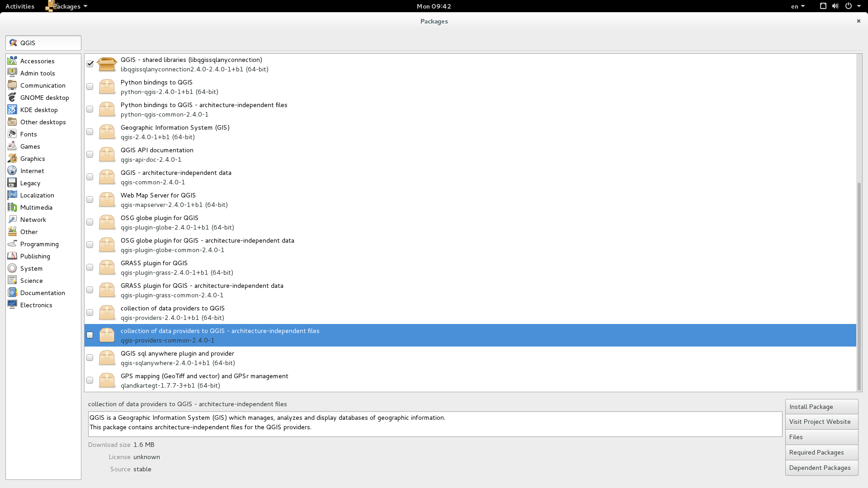868x488 pixels.
Task: Uncheck the QGIS shared libraries checkbox
Action: click(90, 64)
